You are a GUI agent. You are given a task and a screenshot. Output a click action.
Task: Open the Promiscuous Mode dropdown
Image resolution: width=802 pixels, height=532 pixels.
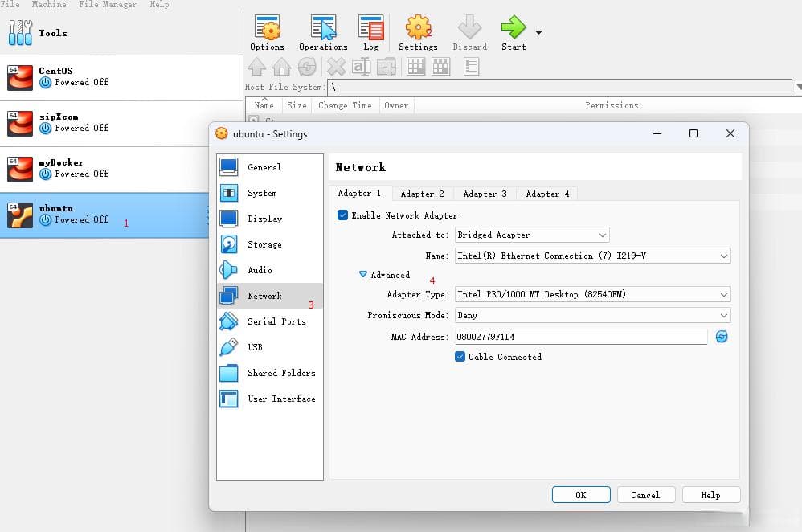pos(592,315)
